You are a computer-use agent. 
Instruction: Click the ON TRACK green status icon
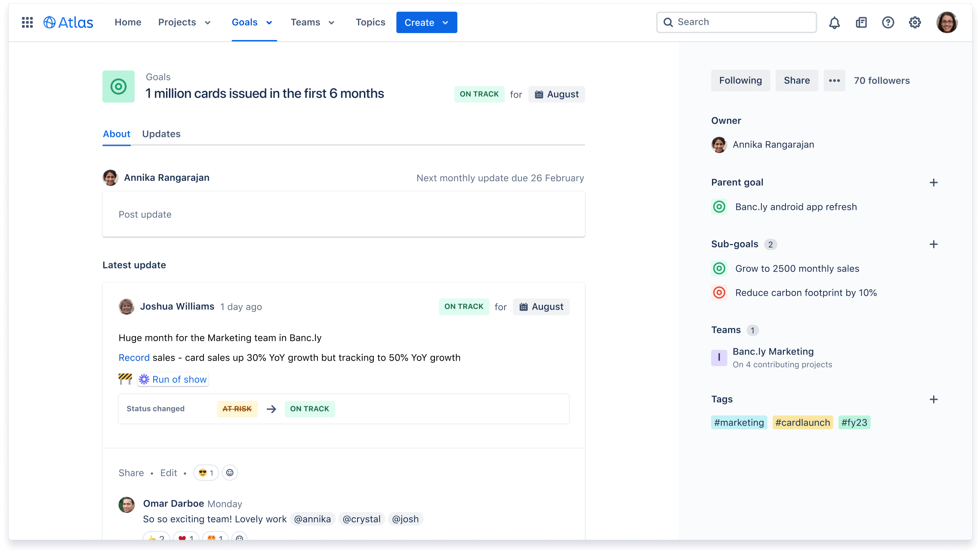(479, 94)
